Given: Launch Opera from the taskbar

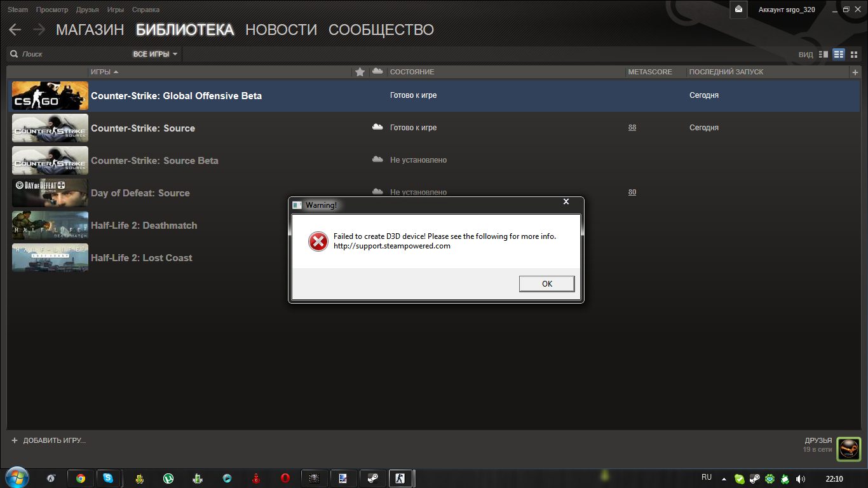Looking at the screenshot, I should point(285,478).
